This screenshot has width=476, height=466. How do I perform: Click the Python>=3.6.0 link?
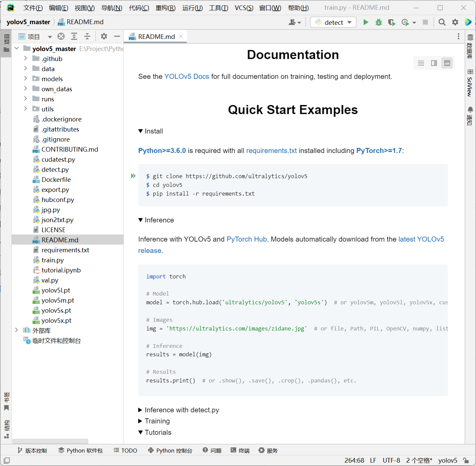click(162, 151)
